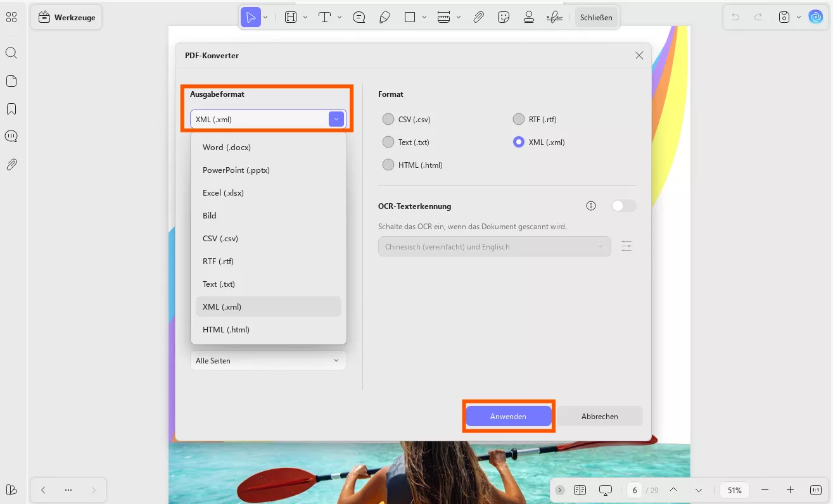
Task: Activate the signature tool
Action: (x=554, y=17)
